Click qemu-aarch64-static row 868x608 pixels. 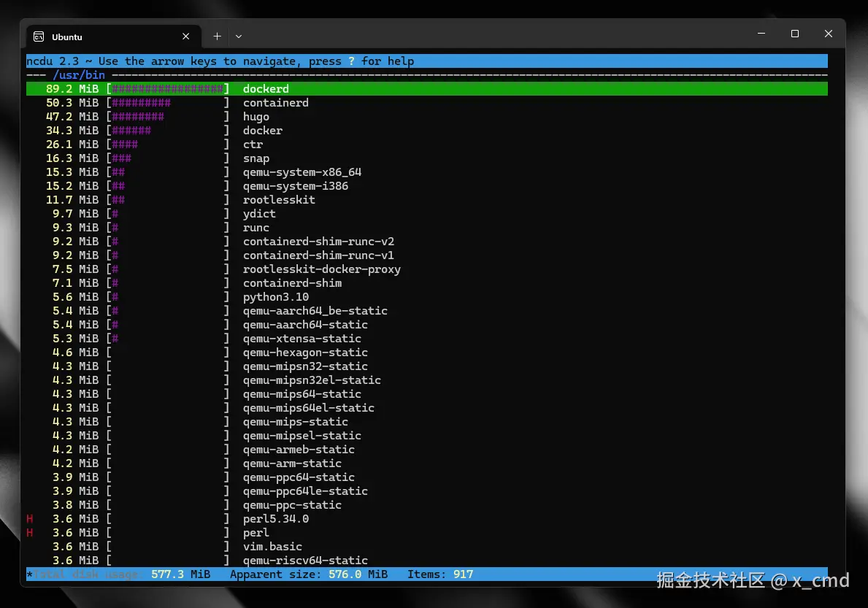pos(427,325)
